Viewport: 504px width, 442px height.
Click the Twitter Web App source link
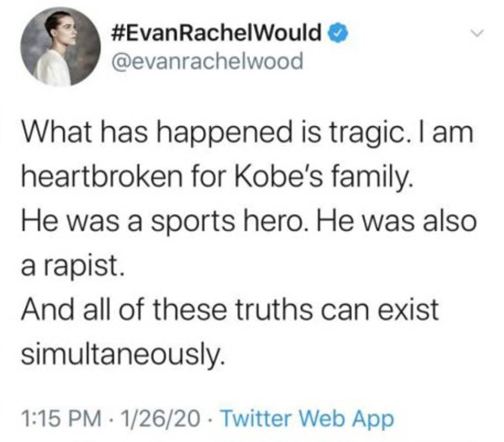308,419
